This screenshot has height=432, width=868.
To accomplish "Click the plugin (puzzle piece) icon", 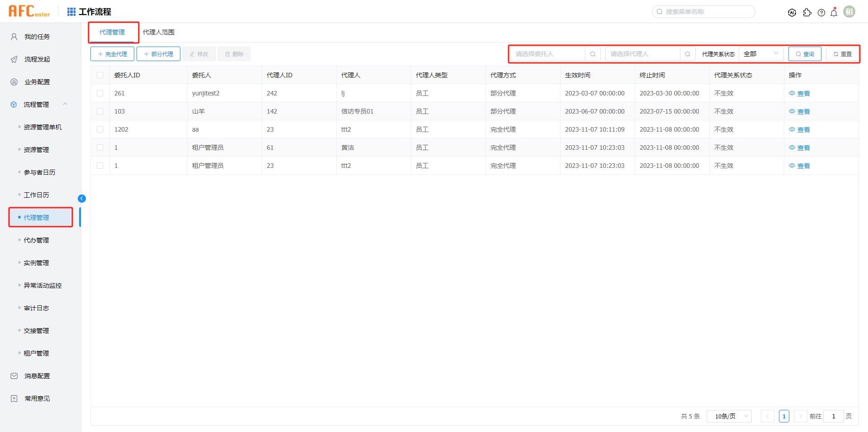I will 807,12.
